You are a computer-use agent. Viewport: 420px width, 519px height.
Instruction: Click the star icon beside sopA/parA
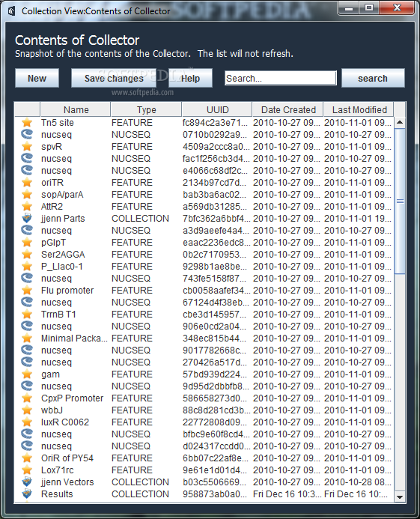coord(27,194)
